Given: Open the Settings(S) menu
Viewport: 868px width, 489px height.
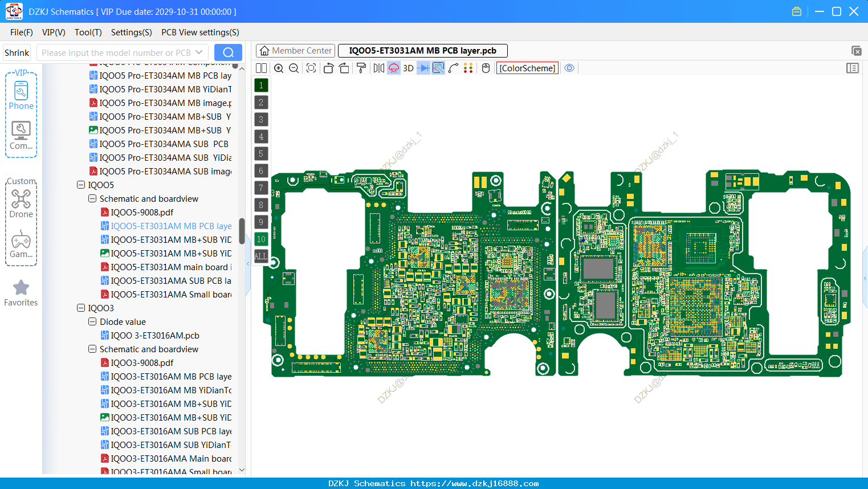Looking at the screenshot, I should click(132, 32).
